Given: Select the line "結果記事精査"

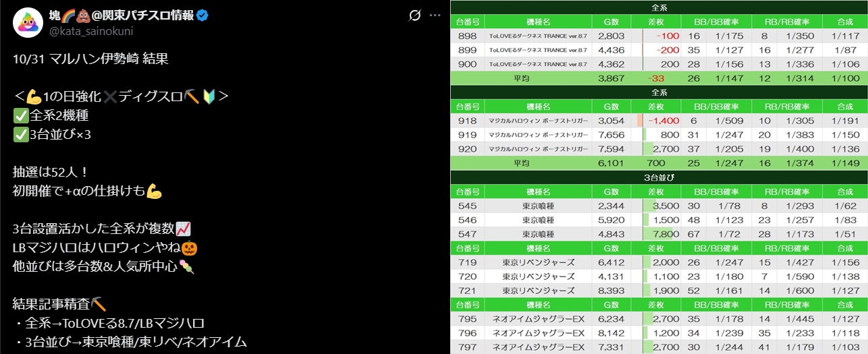Looking at the screenshot, I should pos(59,304).
